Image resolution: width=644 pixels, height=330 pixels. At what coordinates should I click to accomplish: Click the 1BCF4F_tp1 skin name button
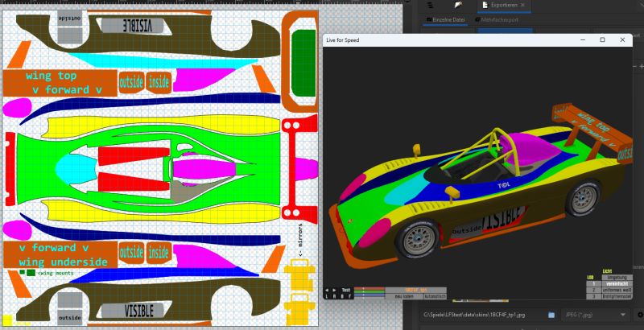[x=416, y=290]
